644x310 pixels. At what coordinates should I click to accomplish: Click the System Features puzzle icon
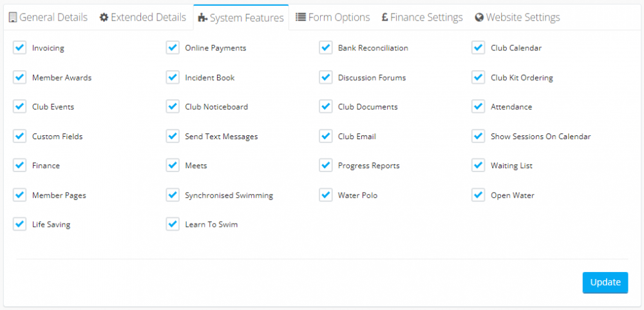pos(203,18)
